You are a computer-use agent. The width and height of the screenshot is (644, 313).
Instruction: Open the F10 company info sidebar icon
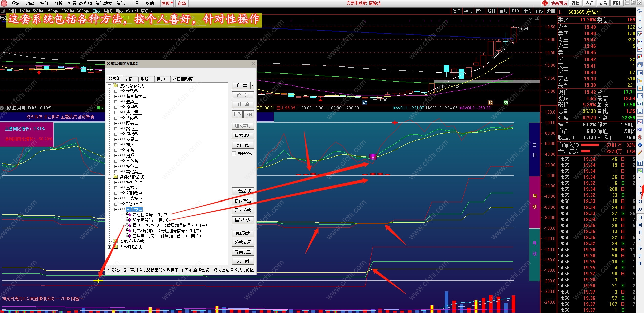click(640, 73)
